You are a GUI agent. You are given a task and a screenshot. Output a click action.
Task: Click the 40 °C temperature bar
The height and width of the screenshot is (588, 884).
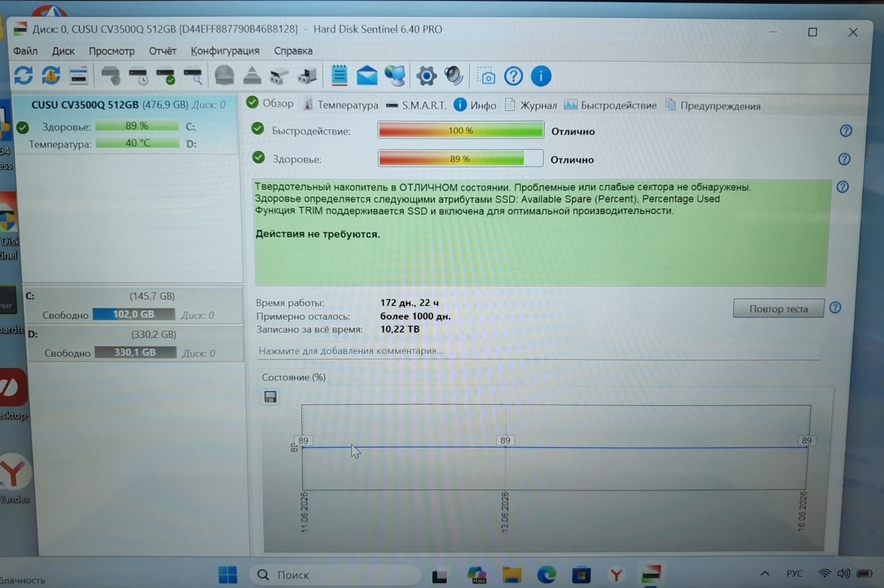tap(138, 143)
